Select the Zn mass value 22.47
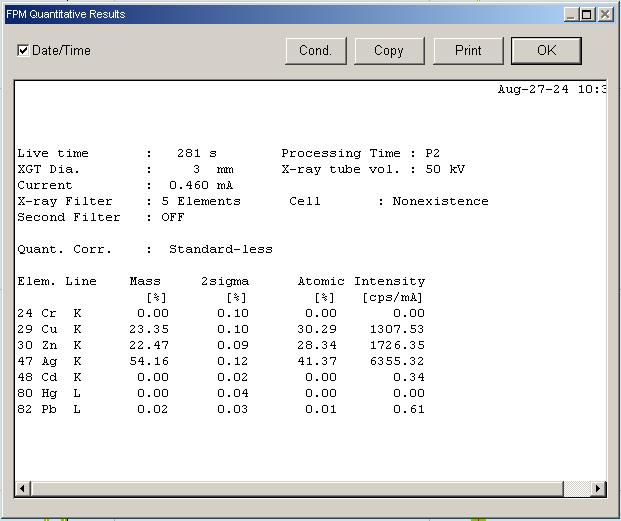 click(x=149, y=345)
